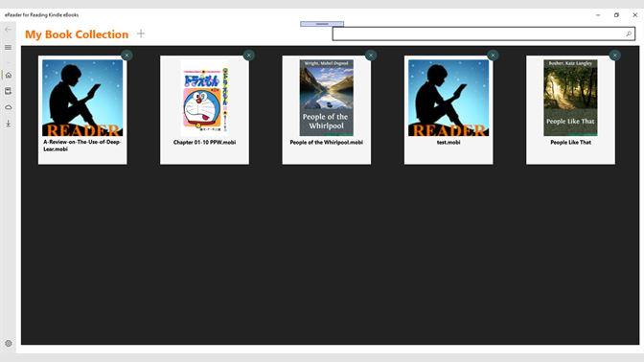Screen dimensions: 644x362
Task: Open the Doraemon Chapter 01-10 PPW cover
Action: click(x=204, y=98)
